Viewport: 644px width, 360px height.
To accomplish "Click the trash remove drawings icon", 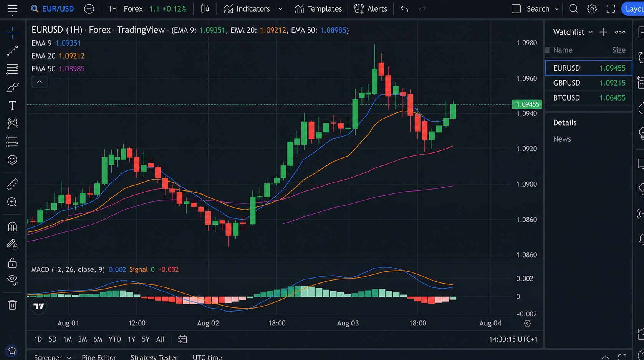I will pos(12,305).
